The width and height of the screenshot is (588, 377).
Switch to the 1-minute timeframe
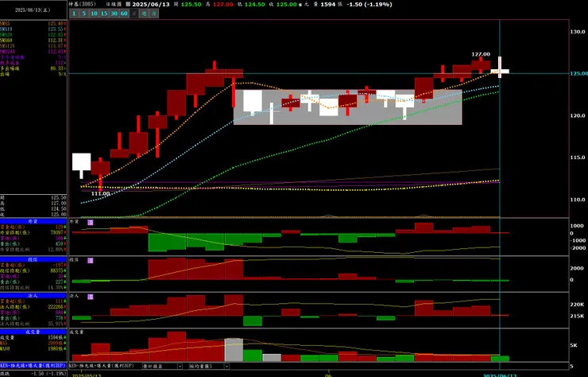74,14
